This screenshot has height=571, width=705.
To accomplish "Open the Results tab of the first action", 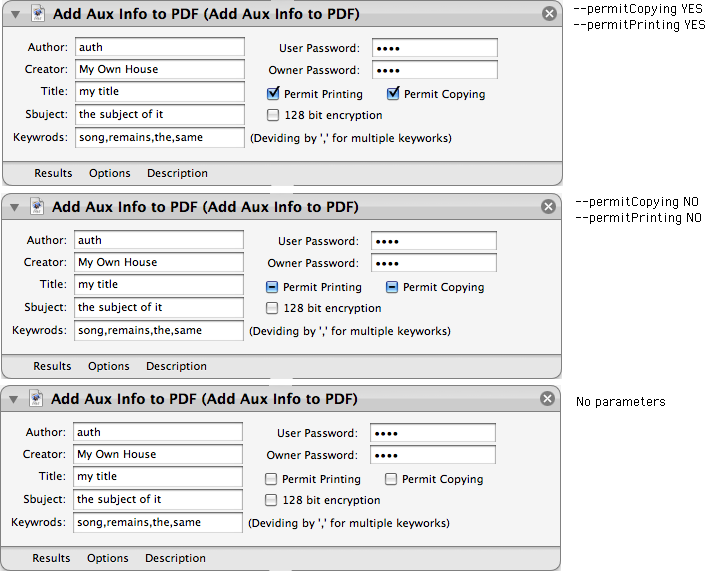I will [x=53, y=173].
